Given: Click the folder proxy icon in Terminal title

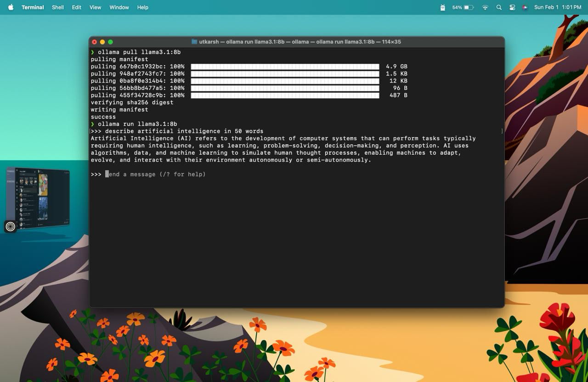Looking at the screenshot, I should click(194, 42).
